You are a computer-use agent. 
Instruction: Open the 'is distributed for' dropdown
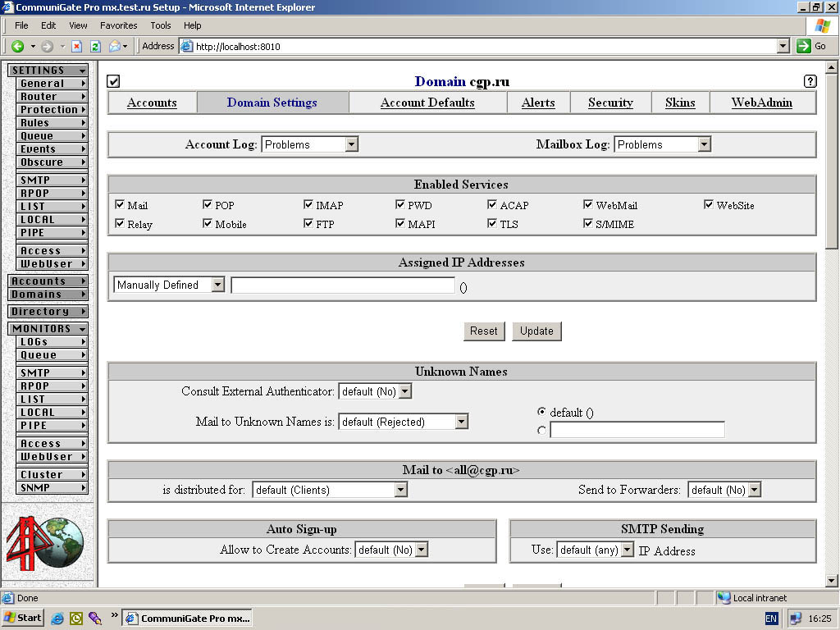click(330, 490)
